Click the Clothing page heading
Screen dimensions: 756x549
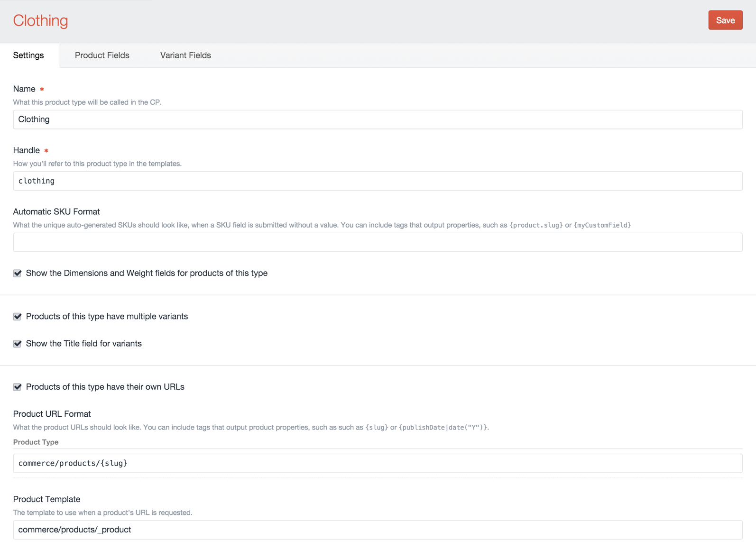(x=41, y=21)
